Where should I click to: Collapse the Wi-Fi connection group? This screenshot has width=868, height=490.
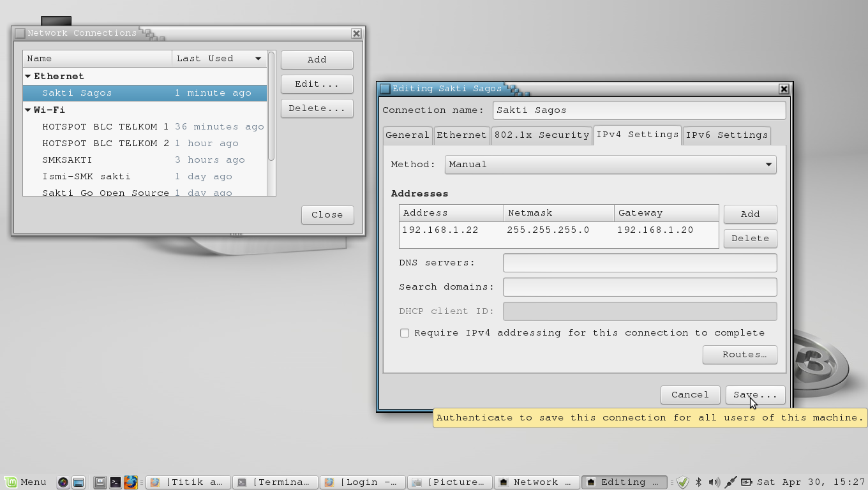[x=28, y=110]
